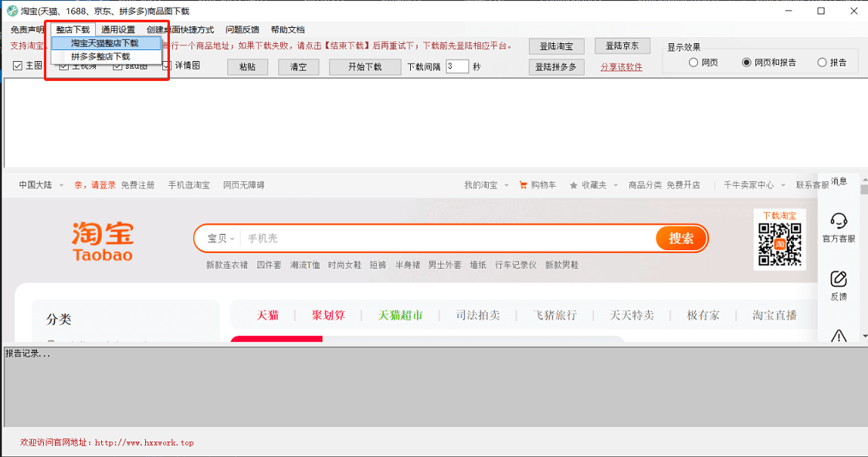The height and width of the screenshot is (457, 868).
Task: Click the 潮流T恤 search suggestion
Action: (x=305, y=265)
